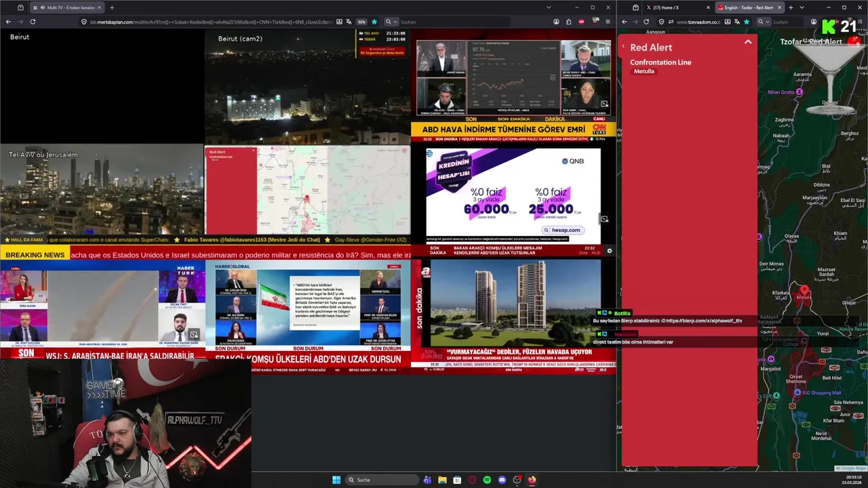This screenshot has width=868, height=488.
Task: Click the Metulla alert location tag
Action: click(x=644, y=71)
